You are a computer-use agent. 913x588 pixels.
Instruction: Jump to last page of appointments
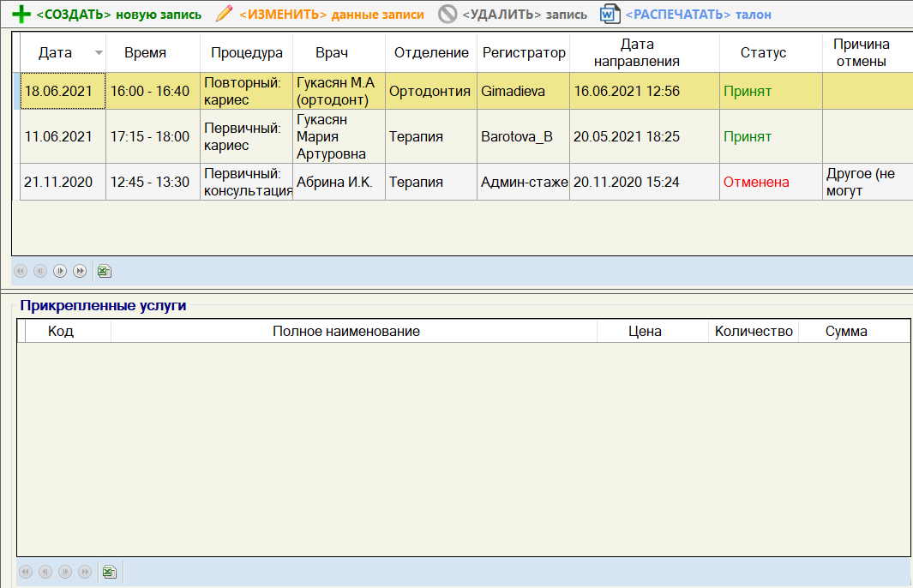[x=80, y=271]
